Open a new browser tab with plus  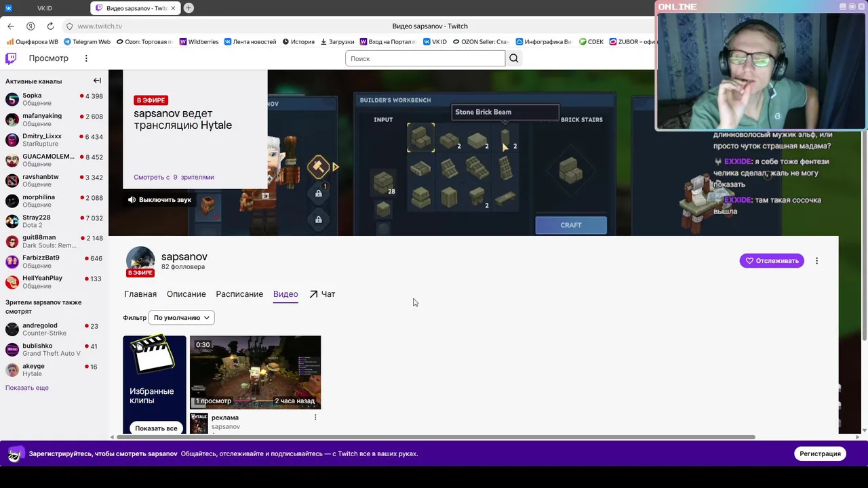(x=189, y=8)
